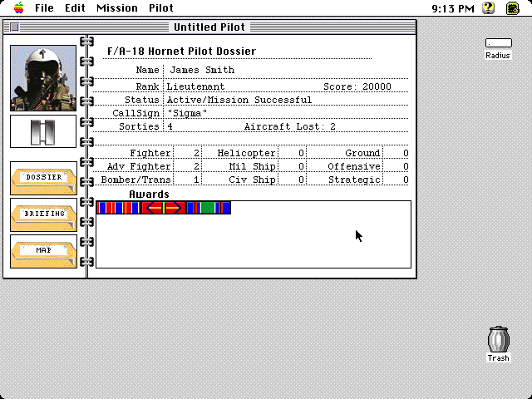532x399 pixels.
Task: Click the Civ Ship label
Action: click(252, 180)
